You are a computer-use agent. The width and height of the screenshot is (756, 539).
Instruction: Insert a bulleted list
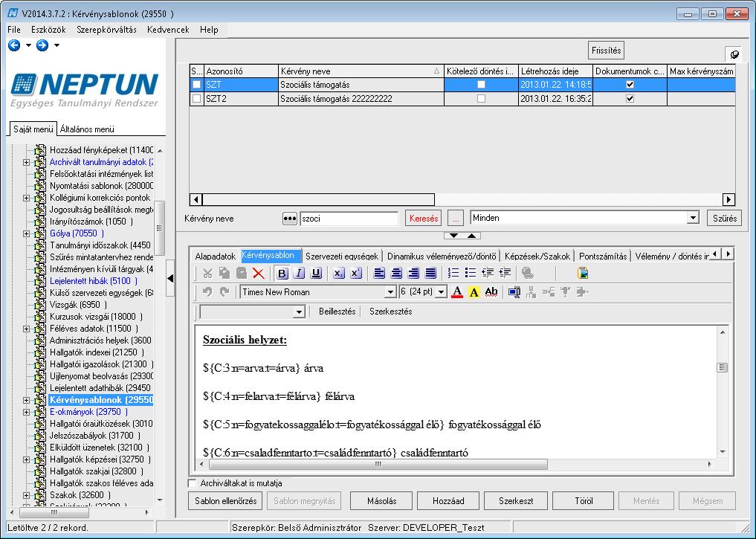point(471,274)
